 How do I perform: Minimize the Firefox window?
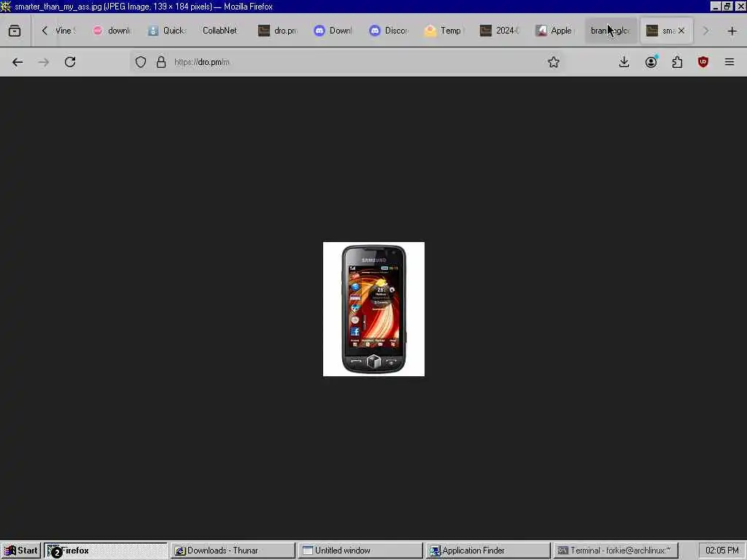716,6
